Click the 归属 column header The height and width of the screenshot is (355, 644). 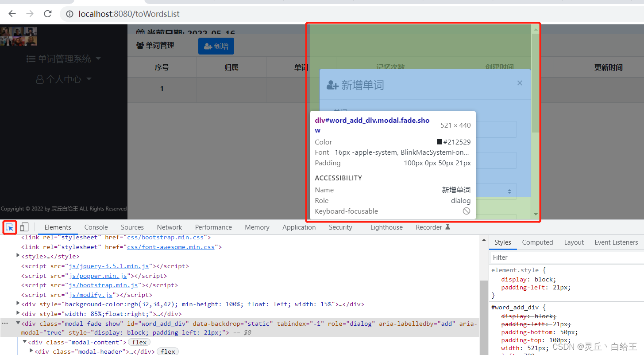pos(231,67)
